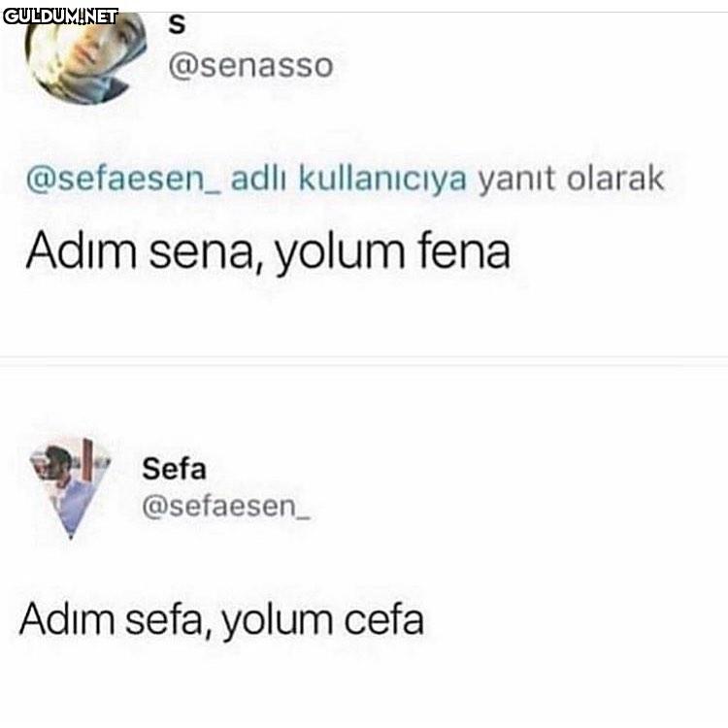The width and height of the screenshot is (728, 728).
Task: Click "Adım" at the start of the first tweet
Action: tap(82, 249)
